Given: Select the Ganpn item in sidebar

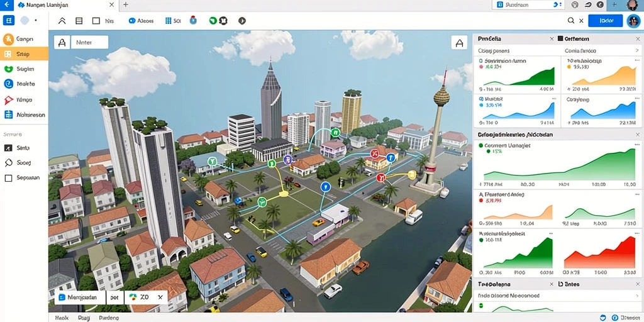Looking at the screenshot, I should coord(24,39).
